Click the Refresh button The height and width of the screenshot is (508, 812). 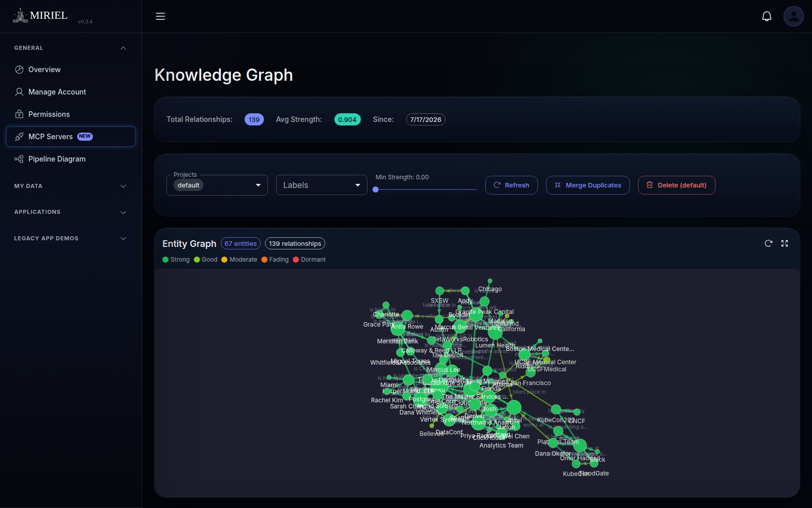(x=512, y=185)
